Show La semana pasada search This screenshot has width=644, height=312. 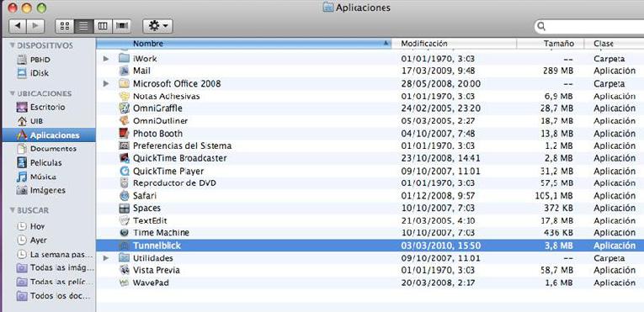point(55,254)
